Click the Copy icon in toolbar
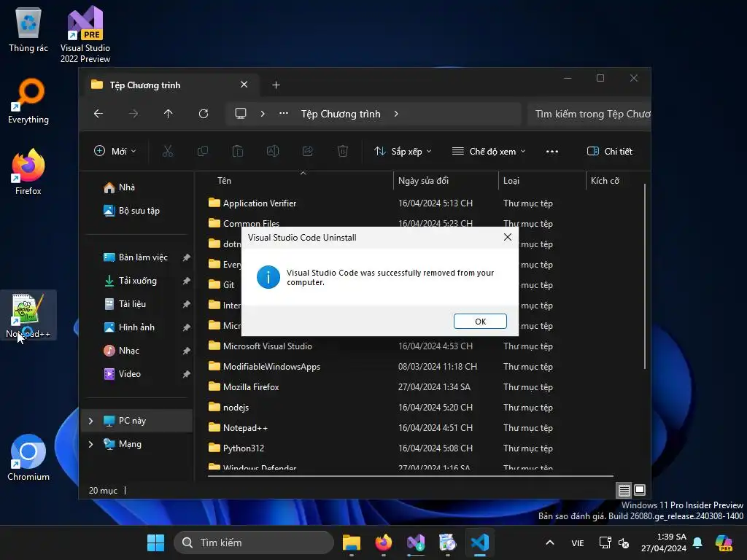Screen dimensions: 747x560 (x=203, y=152)
